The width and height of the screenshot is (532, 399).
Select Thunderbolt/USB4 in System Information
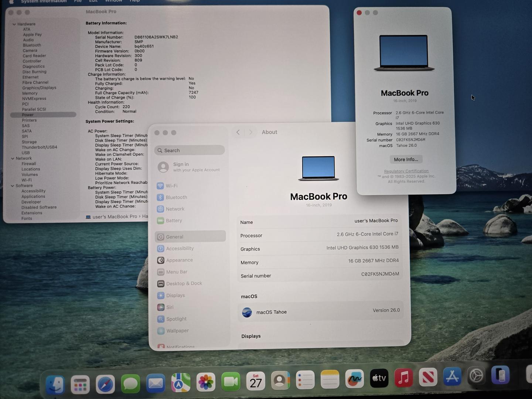[39, 147]
